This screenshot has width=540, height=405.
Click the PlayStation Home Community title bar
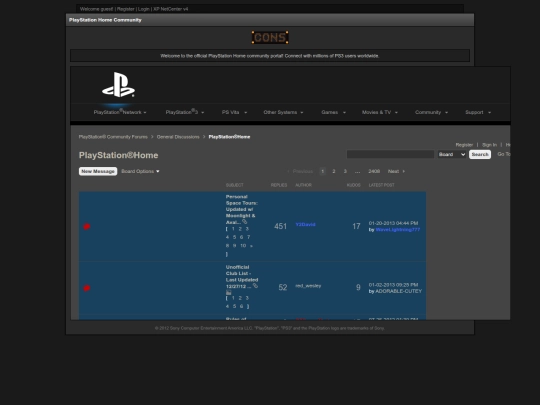[x=270, y=20]
